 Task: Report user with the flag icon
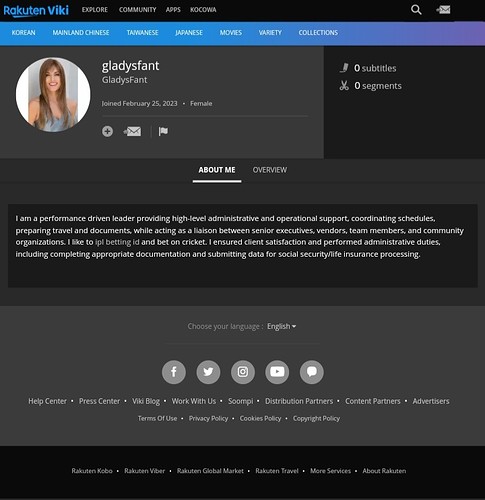pyautogui.click(x=163, y=131)
